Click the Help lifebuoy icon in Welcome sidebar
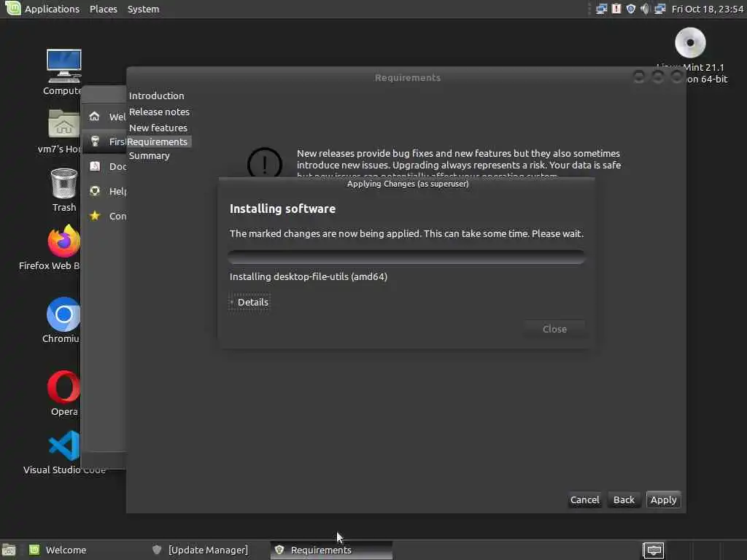The height and width of the screenshot is (560, 747). coord(95,191)
